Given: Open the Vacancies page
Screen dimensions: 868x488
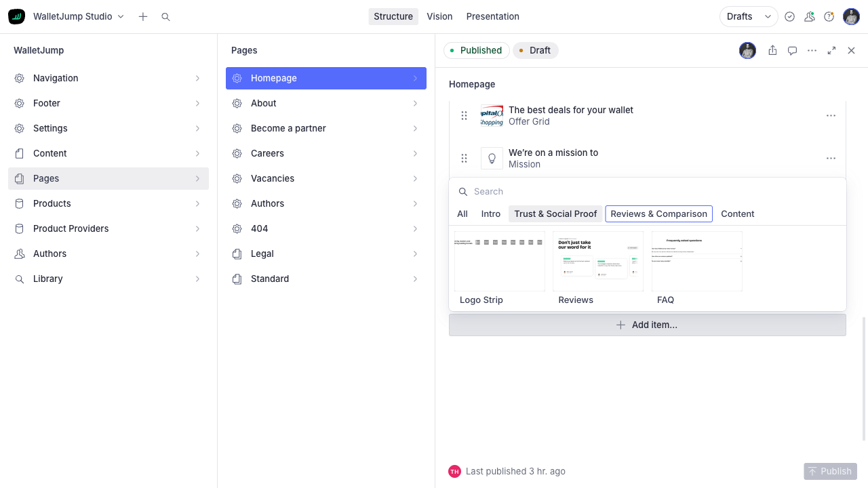Looking at the screenshot, I should [326, 178].
